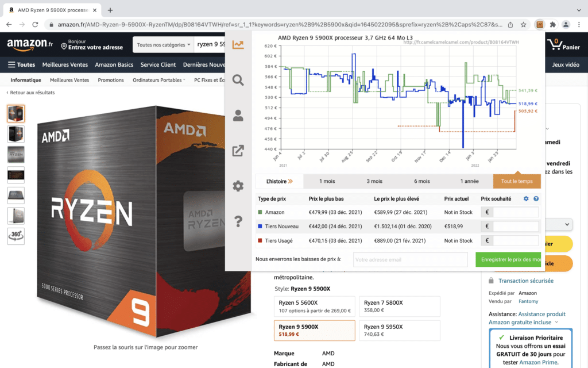This screenshot has width=588, height=368.
Task: Focus the Tiers Nouveau desired price field
Action: point(516,227)
